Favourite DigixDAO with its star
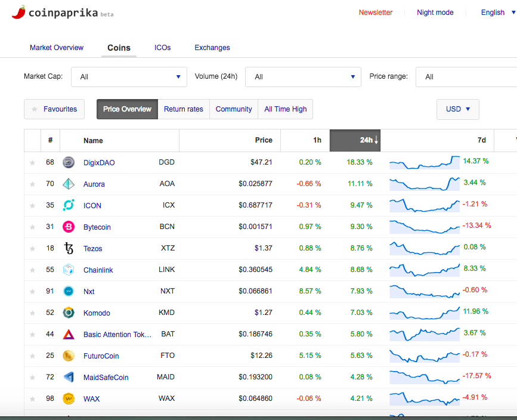This screenshot has height=420, width=517. 32,163
